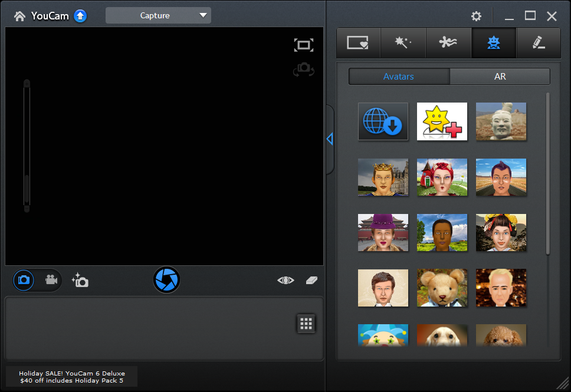
Task: Open the Capture mode dropdown
Action: pyautogui.click(x=158, y=16)
